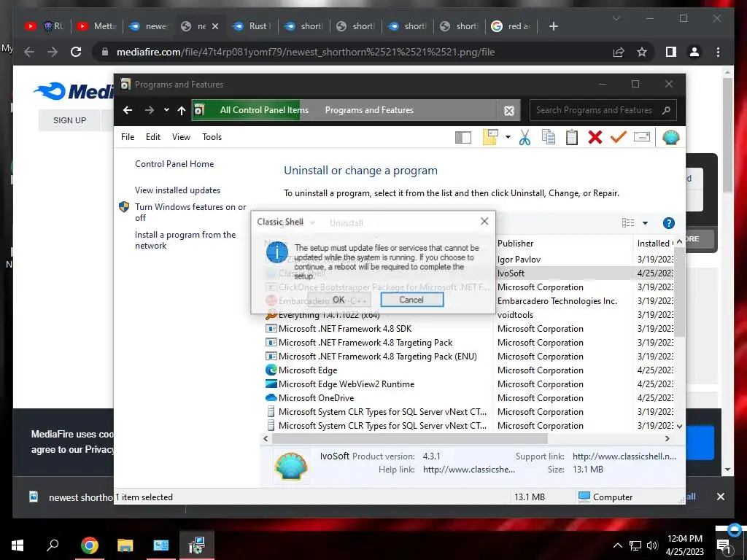The width and height of the screenshot is (747, 560).
Task: Open the Tools menu
Action: [212, 137]
